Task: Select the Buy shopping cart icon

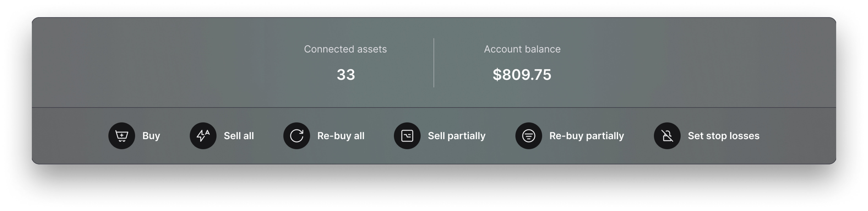Action: [121, 136]
